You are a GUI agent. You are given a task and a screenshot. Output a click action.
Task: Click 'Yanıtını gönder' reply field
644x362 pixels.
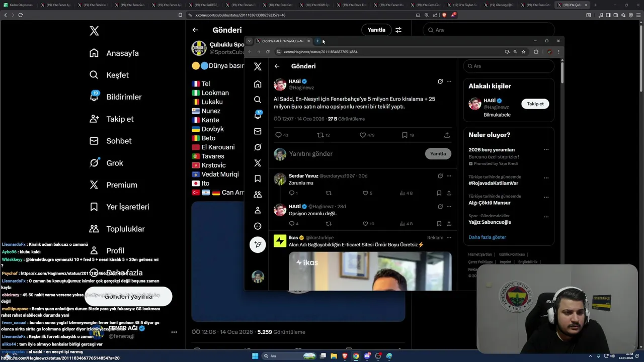[310, 154]
